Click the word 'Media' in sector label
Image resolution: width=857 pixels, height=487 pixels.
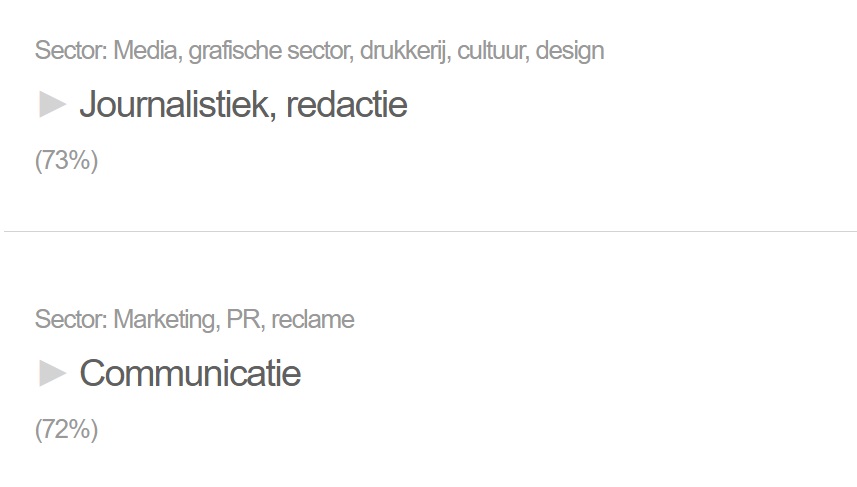click(x=148, y=51)
